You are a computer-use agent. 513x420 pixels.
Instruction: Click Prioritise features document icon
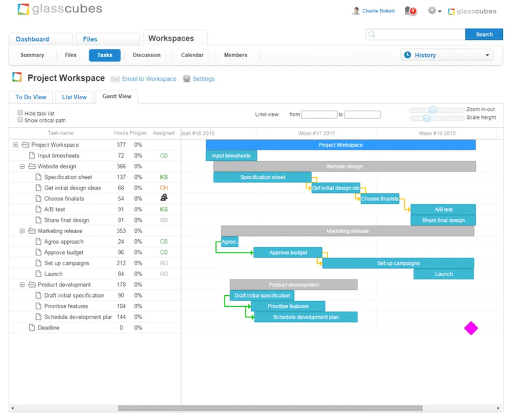pyautogui.click(x=38, y=306)
